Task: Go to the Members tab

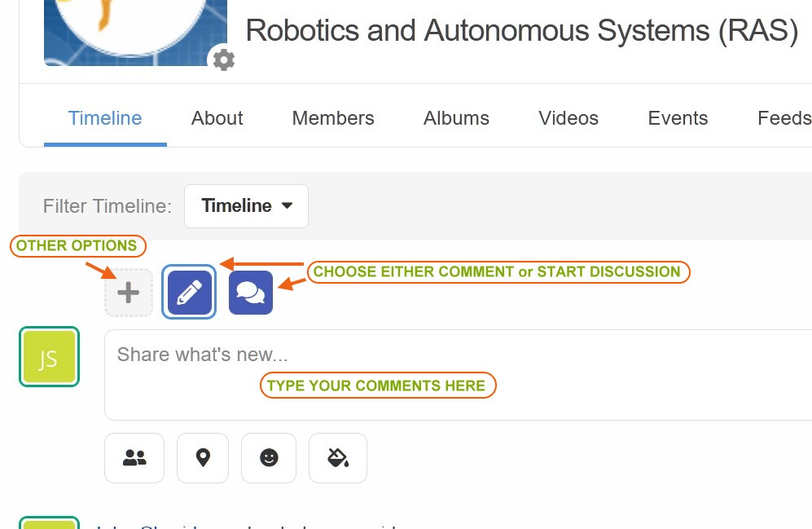Action: 333,118
